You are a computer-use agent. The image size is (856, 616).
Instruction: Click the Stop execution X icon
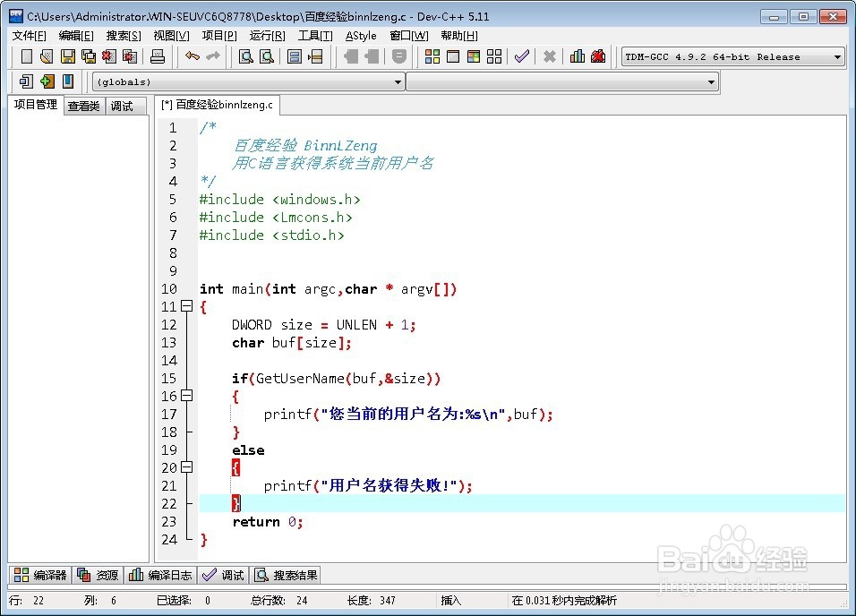point(550,56)
